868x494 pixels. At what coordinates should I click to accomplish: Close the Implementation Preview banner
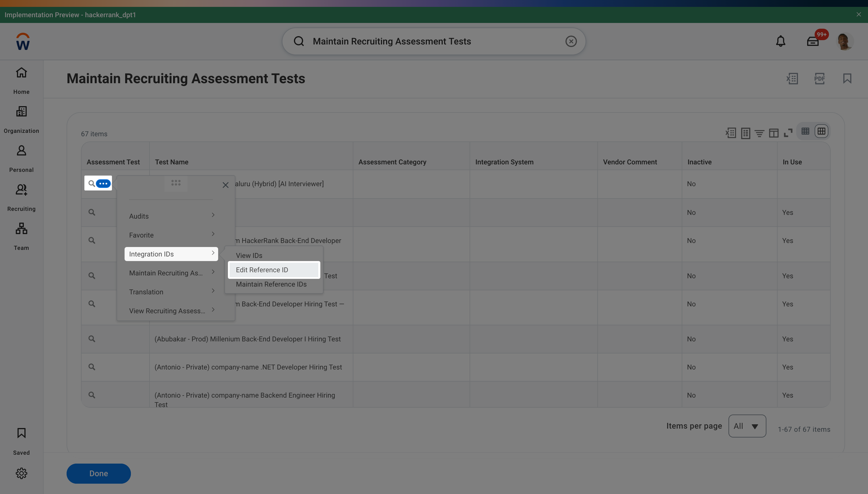click(858, 15)
